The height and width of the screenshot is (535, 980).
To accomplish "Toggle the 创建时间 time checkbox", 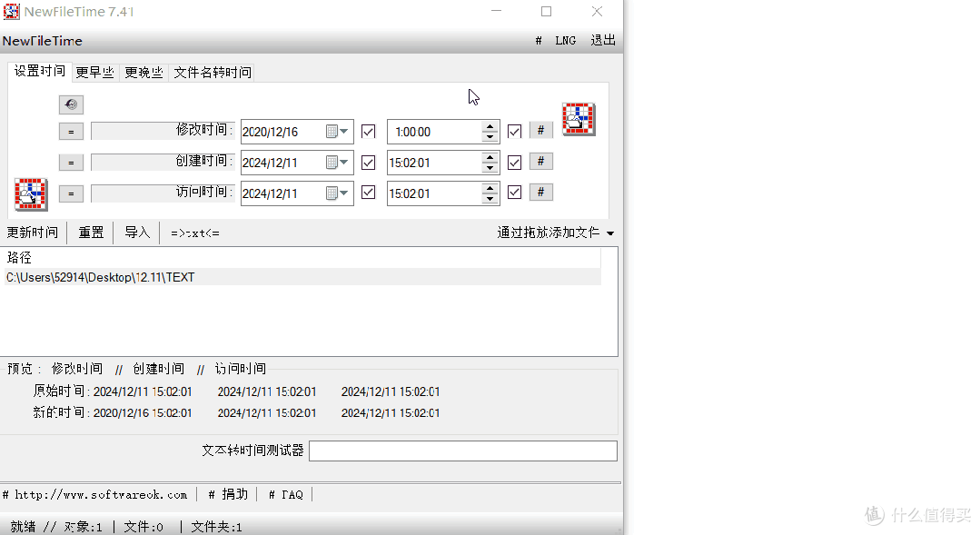I will point(514,163).
